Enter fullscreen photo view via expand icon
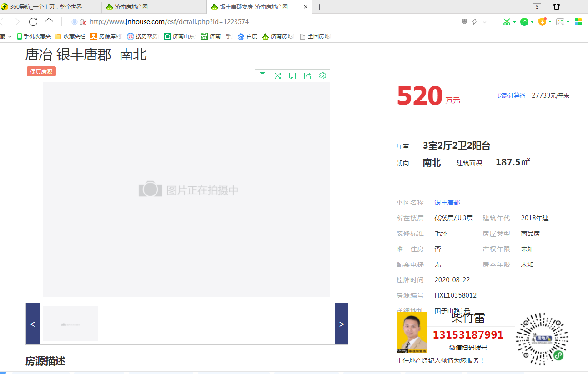Screen dimensions: 588x374 point(277,75)
